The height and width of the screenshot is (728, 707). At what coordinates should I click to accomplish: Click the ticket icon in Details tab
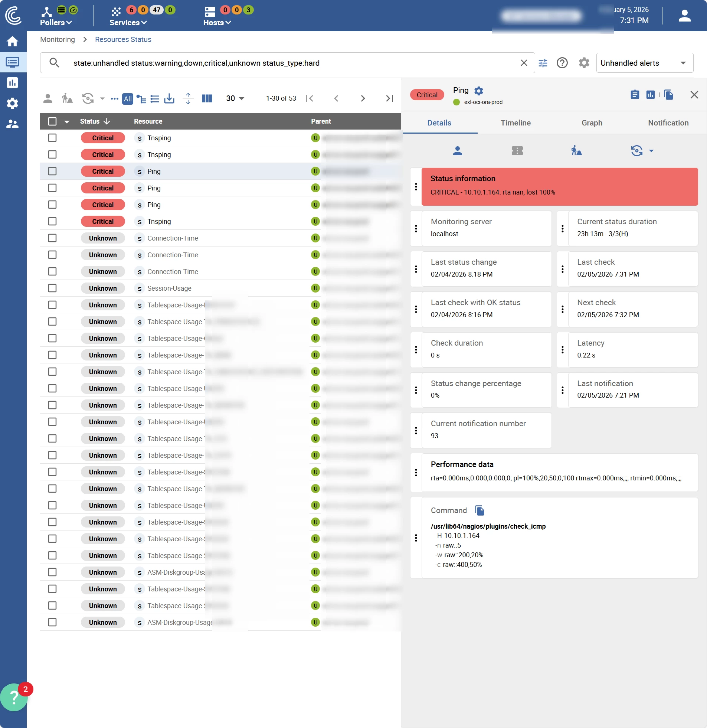click(x=517, y=151)
